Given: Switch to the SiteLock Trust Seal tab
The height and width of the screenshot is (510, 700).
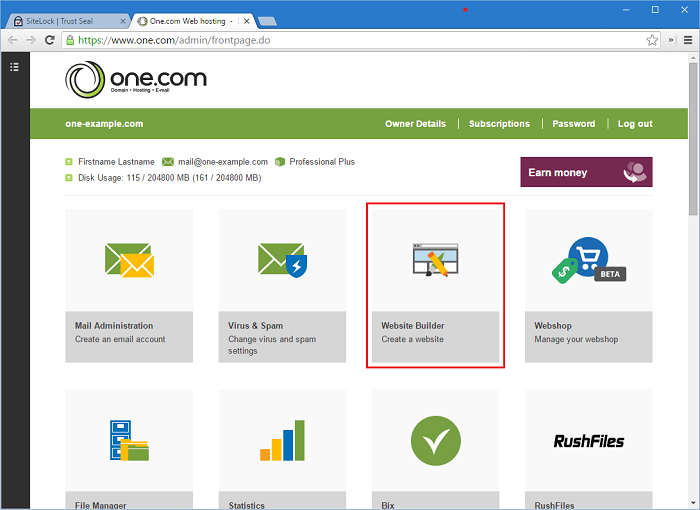Looking at the screenshot, I should pos(67,21).
